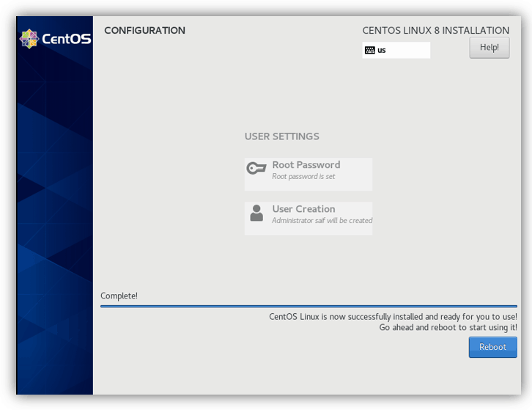Click the User Creation person icon
Viewport: 532px width, 410px height.
click(256, 213)
